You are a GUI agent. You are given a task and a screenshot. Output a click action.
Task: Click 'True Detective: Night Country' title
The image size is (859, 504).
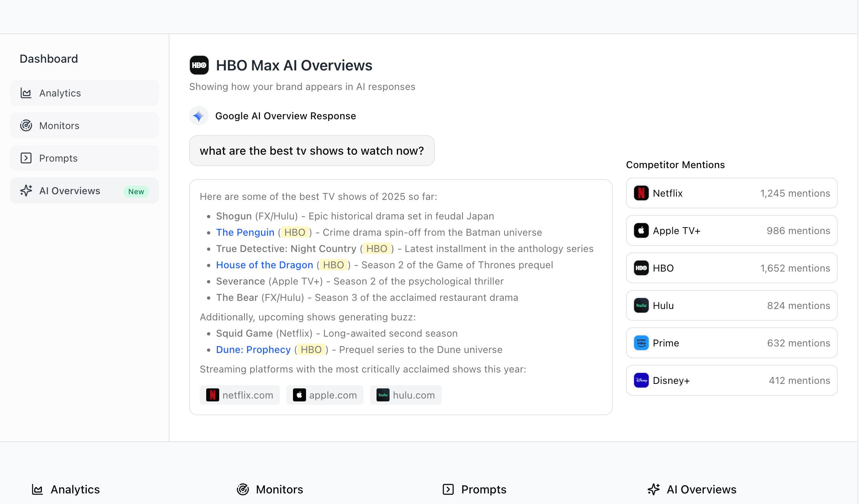point(286,249)
